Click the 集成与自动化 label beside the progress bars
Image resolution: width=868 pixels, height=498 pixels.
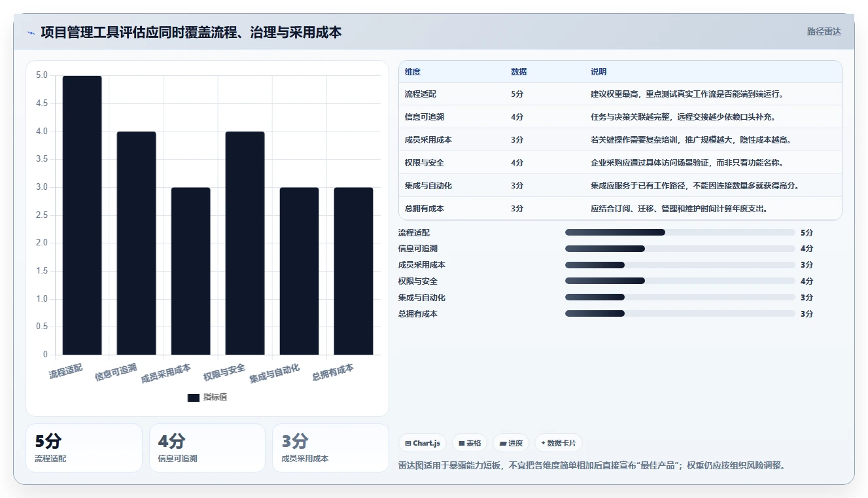point(422,297)
